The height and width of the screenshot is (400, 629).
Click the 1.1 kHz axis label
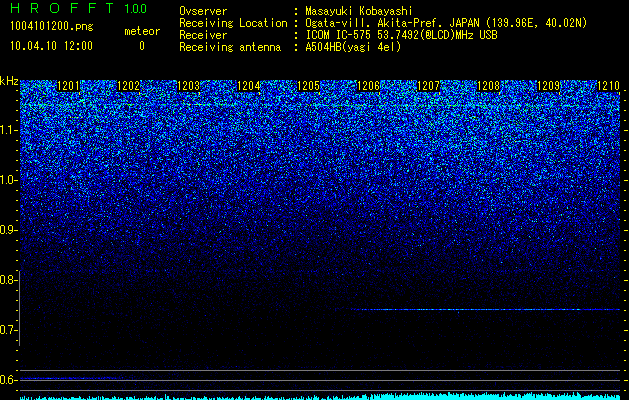pyautogui.click(x=8, y=130)
